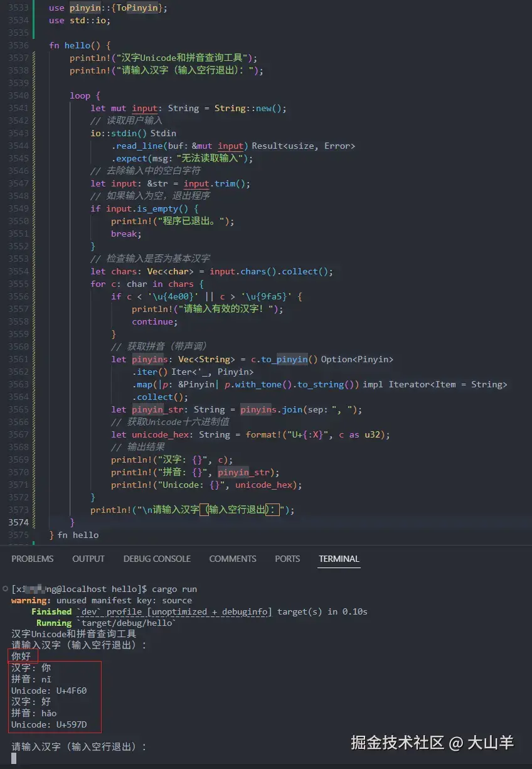Switch to the PORTS tab
This screenshot has height=769, width=532.
(287, 559)
